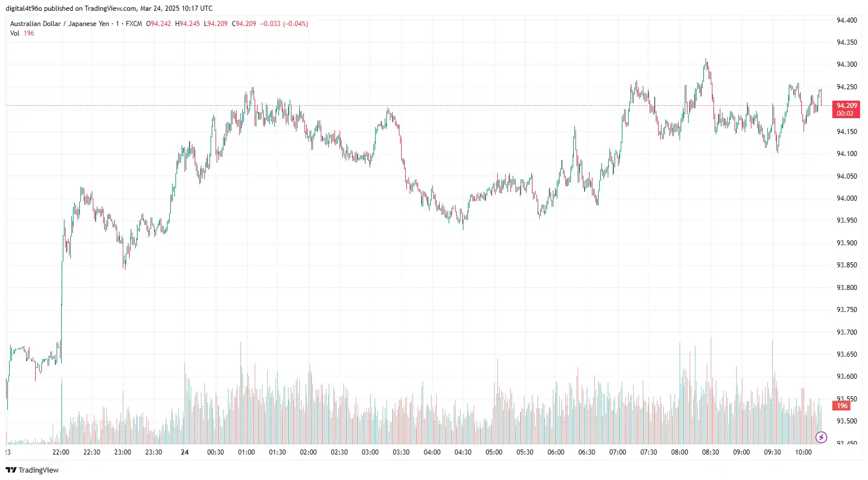Click the 06:00 time axis label
This screenshot has height=480, width=868.
coord(556,452)
